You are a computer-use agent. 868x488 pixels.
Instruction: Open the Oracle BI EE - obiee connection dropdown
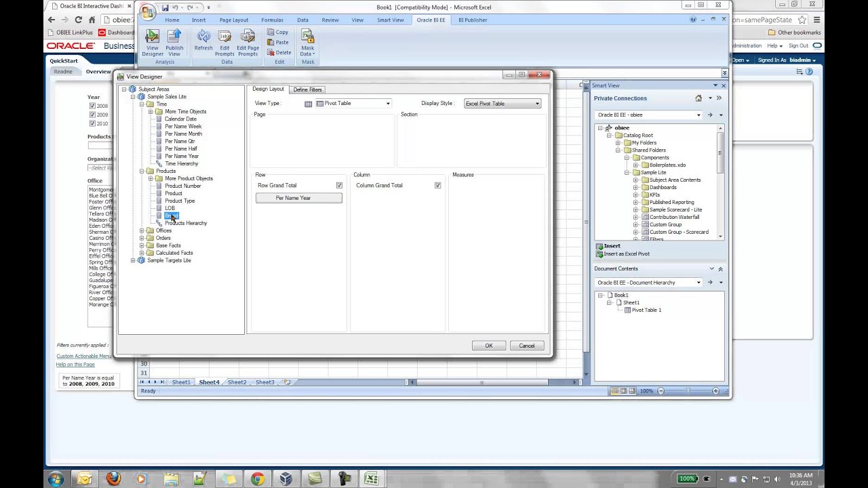(698, 115)
